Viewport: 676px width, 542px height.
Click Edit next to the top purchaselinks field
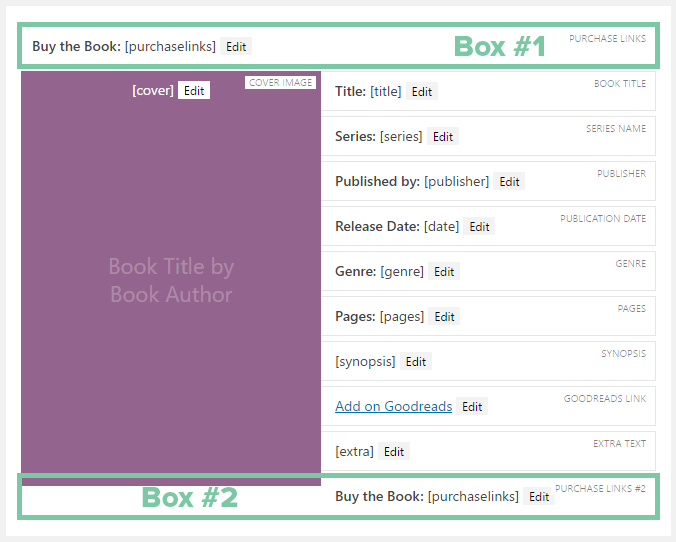click(x=236, y=47)
